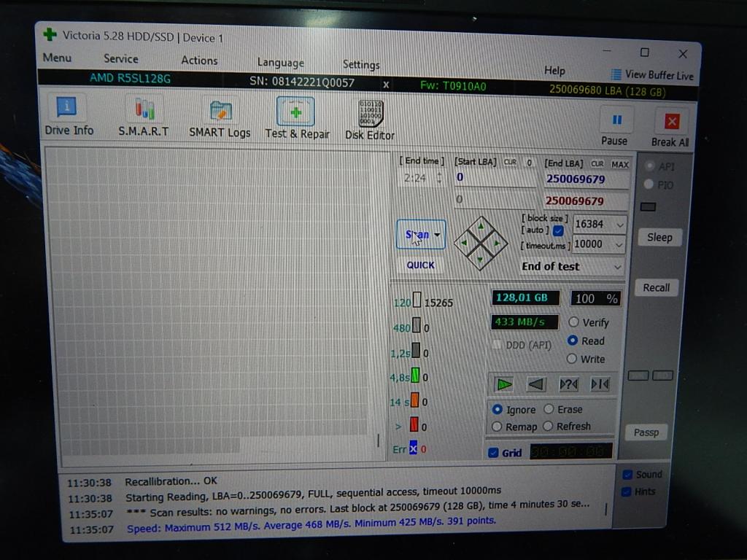This screenshot has width=747, height=560.
Task: Open the Actions menu
Action: tap(199, 61)
